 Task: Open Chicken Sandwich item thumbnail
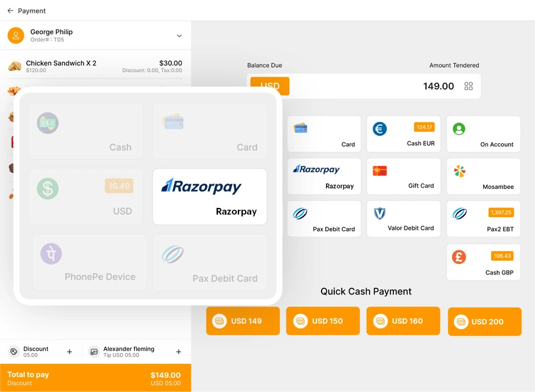coord(15,66)
